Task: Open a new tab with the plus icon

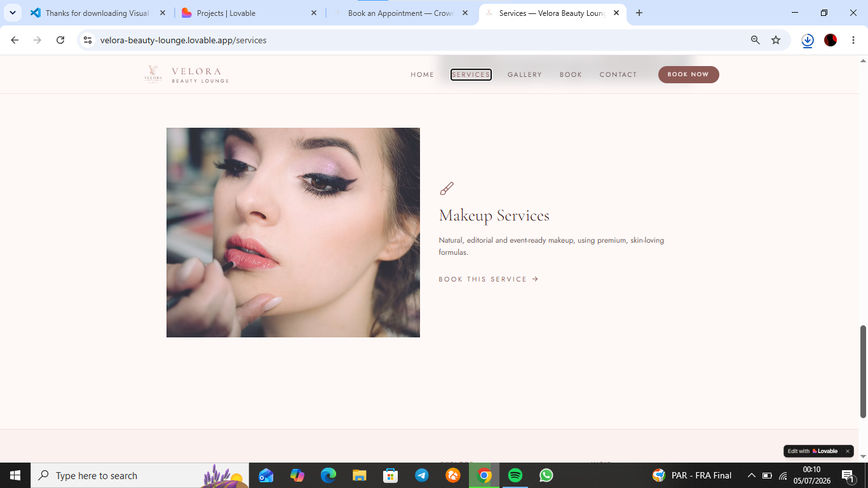Action: click(x=639, y=13)
